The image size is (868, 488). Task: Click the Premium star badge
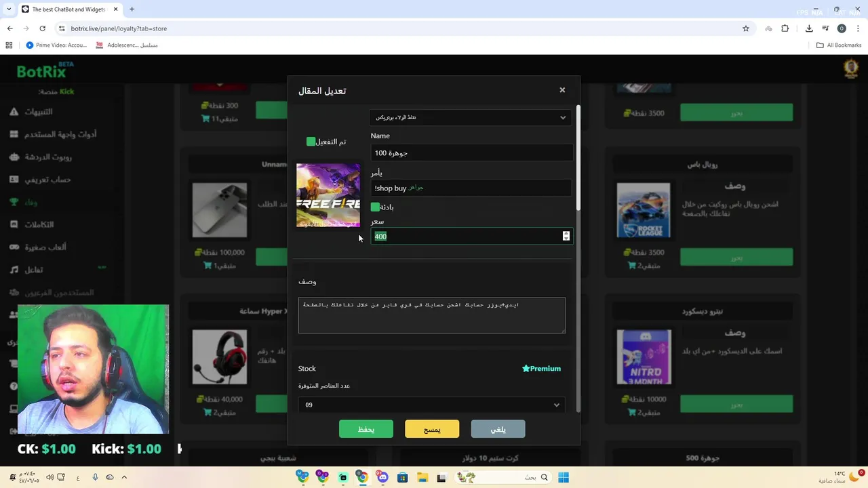[541, 369]
